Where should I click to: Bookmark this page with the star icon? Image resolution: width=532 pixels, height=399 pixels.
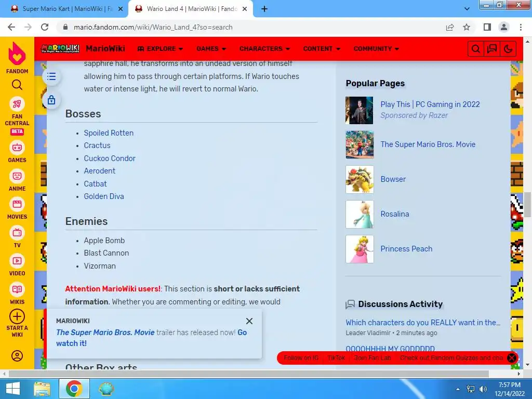[467, 27]
